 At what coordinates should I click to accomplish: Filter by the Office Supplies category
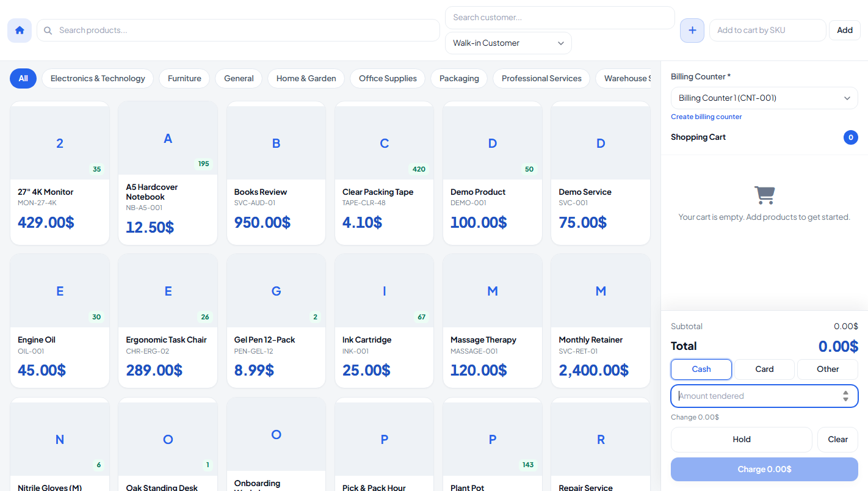pyautogui.click(x=388, y=78)
